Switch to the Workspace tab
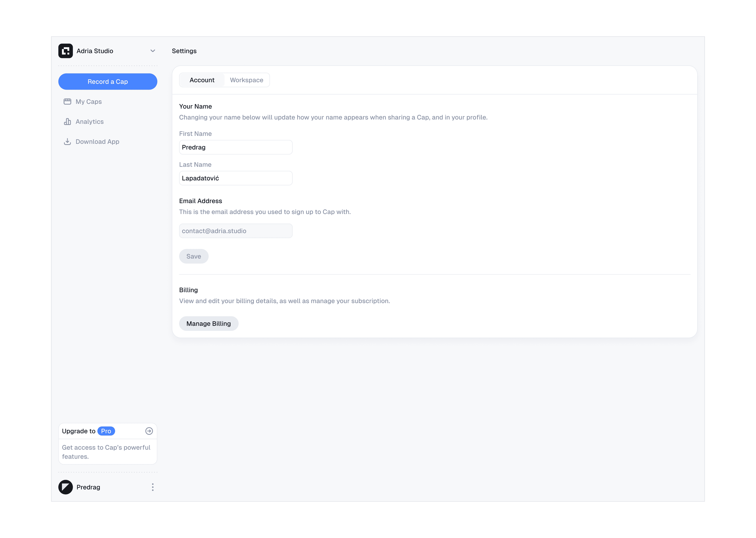 tap(247, 80)
